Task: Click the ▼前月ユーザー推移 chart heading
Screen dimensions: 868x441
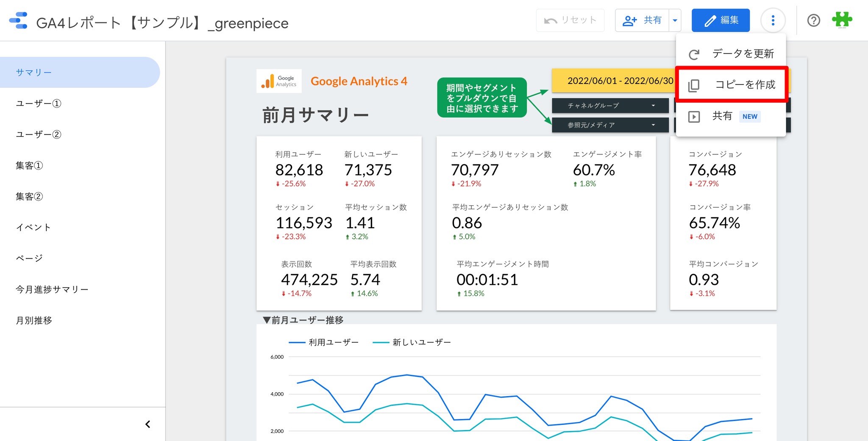Action: [303, 320]
